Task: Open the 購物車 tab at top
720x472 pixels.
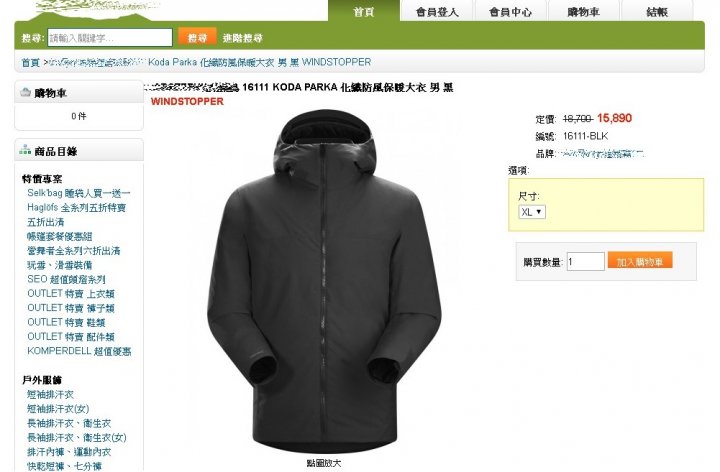Action: 584,11
